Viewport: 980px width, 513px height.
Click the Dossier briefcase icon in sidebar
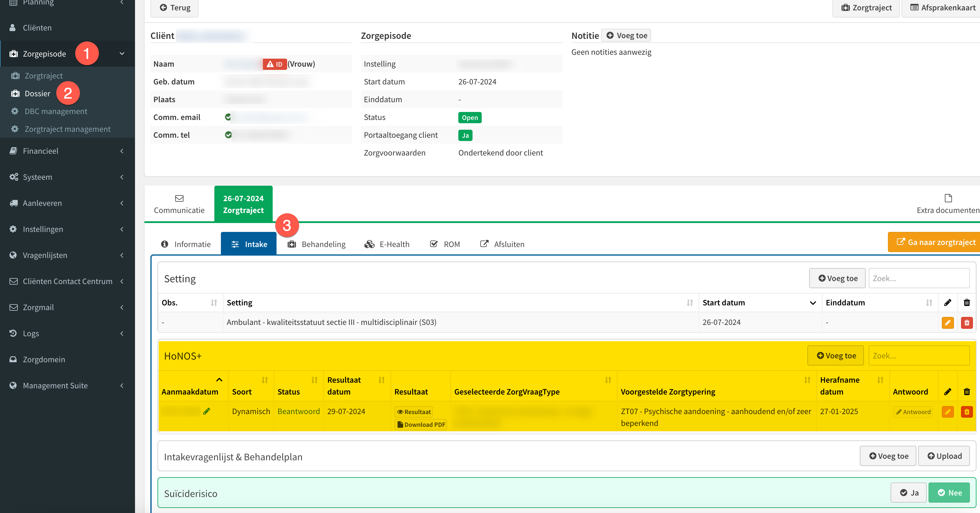[15, 93]
